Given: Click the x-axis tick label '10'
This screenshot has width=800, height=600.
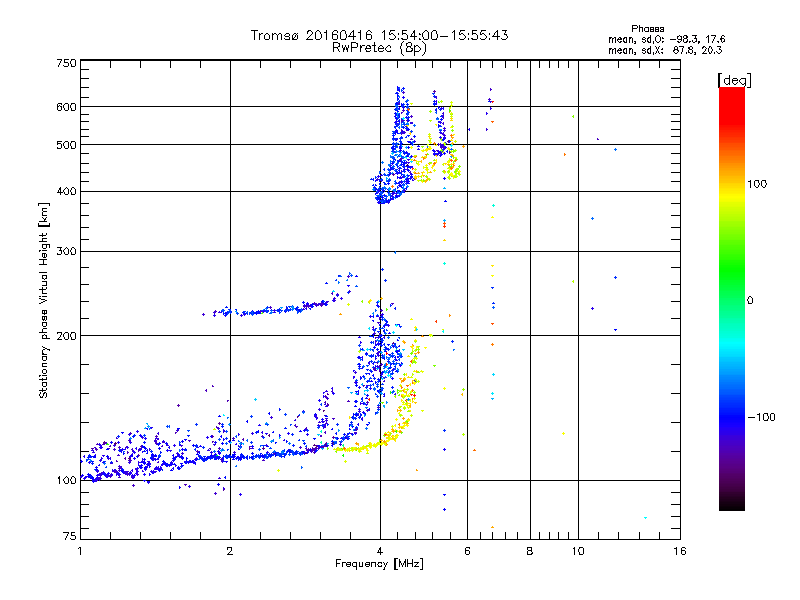Looking at the screenshot, I should click(578, 551).
